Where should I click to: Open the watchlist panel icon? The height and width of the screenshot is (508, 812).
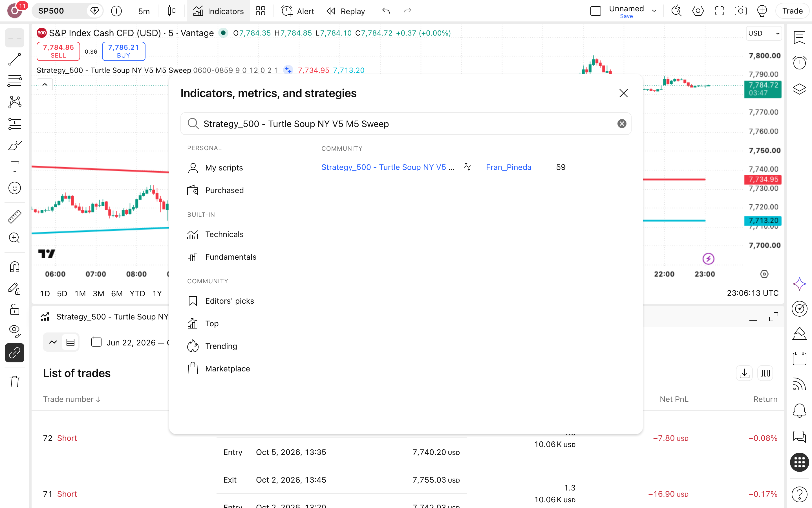click(x=799, y=37)
